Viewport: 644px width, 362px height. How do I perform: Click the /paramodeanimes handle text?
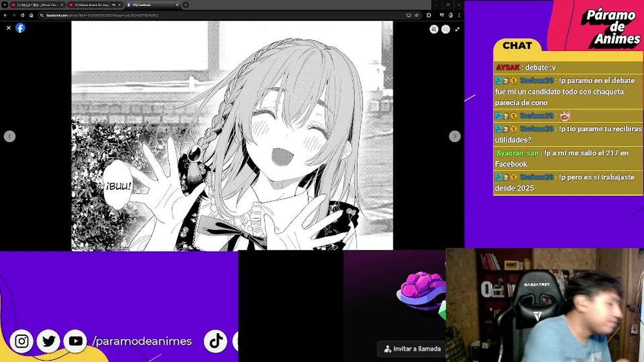(x=142, y=341)
